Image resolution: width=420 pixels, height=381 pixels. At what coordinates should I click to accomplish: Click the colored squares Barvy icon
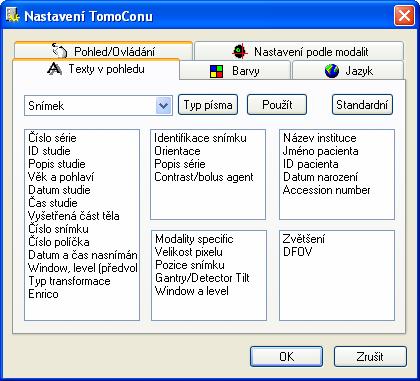tap(216, 71)
